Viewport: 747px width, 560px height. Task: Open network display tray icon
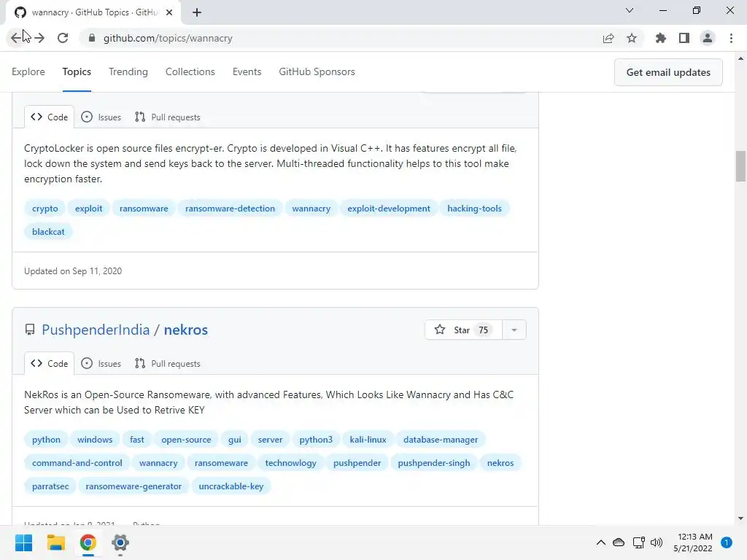coord(638,542)
